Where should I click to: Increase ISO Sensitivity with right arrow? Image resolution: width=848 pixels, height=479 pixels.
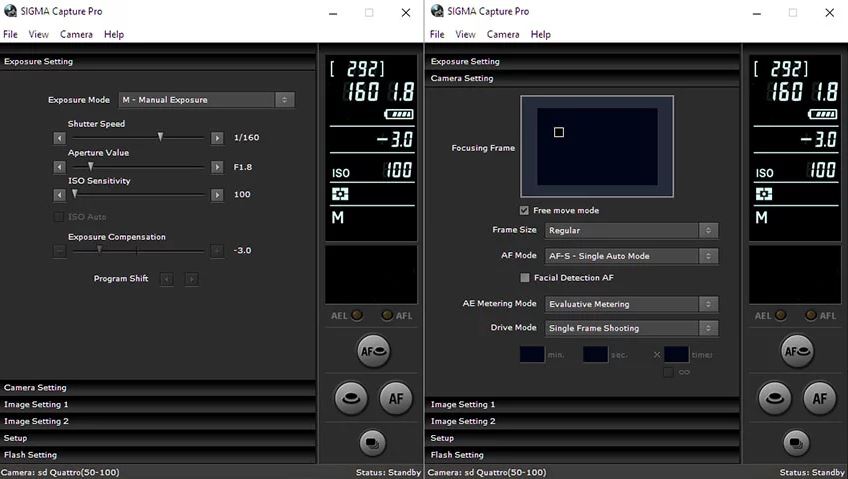217,195
